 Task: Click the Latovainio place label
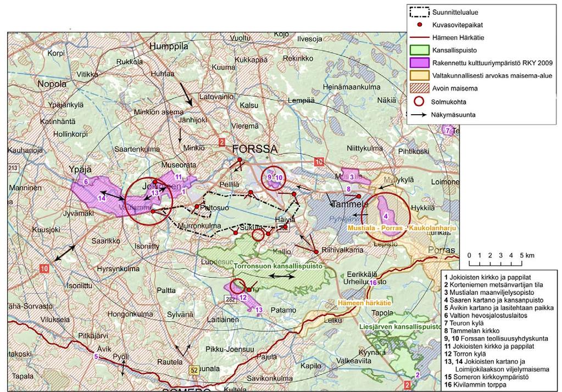[216, 97]
